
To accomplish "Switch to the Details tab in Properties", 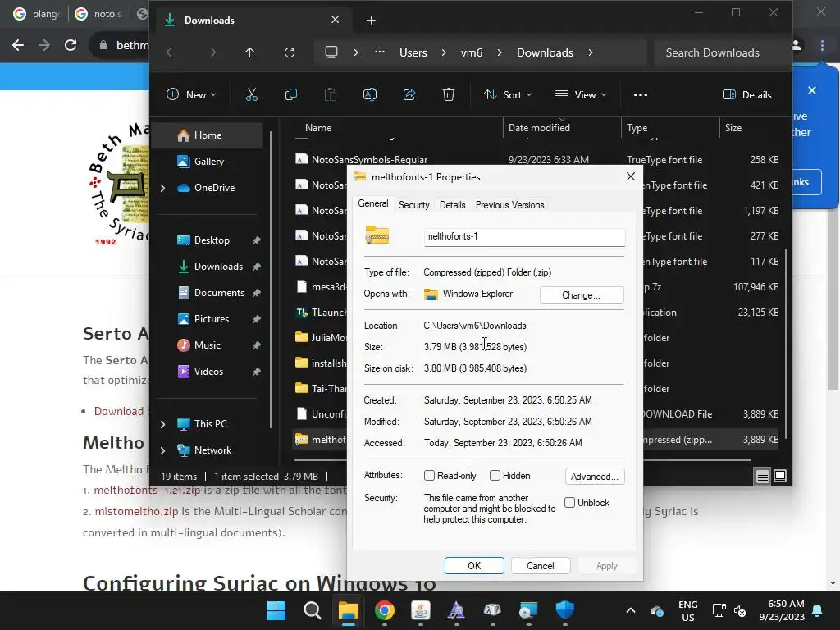I will 452,204.
